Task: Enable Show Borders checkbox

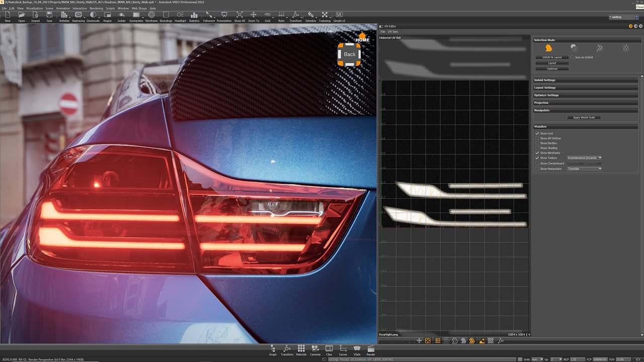Action: [x=537, y=143]
